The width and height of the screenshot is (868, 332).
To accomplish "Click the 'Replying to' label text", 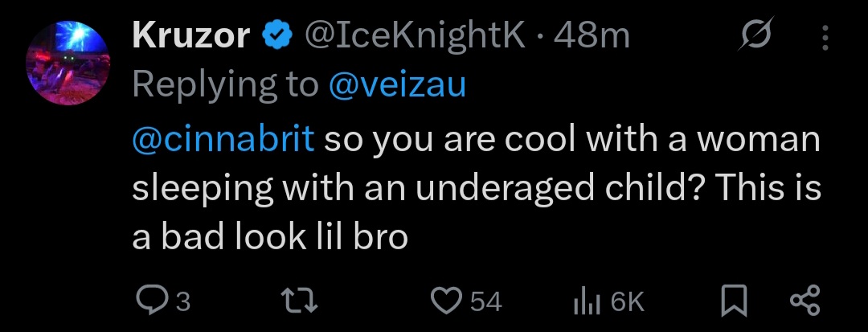I will (225, 86).
